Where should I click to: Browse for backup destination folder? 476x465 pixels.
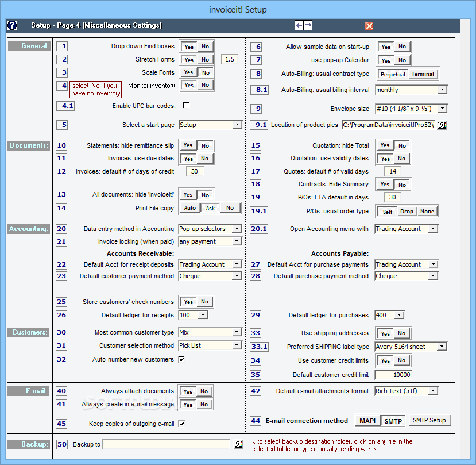tap(238, 444)
